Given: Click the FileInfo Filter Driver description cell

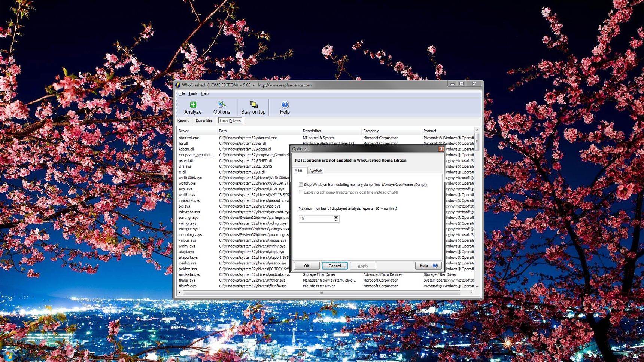Looking at the screenshot, I should (x=319, y=286).
